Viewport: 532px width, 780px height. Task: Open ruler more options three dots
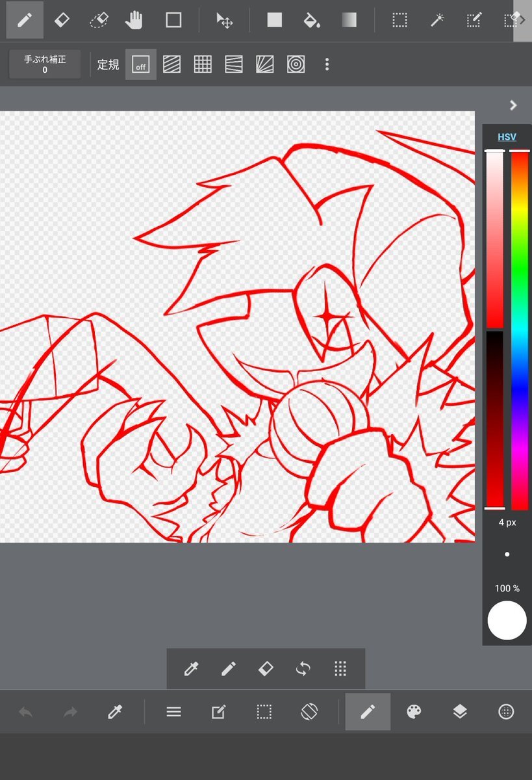pos(327,64)
